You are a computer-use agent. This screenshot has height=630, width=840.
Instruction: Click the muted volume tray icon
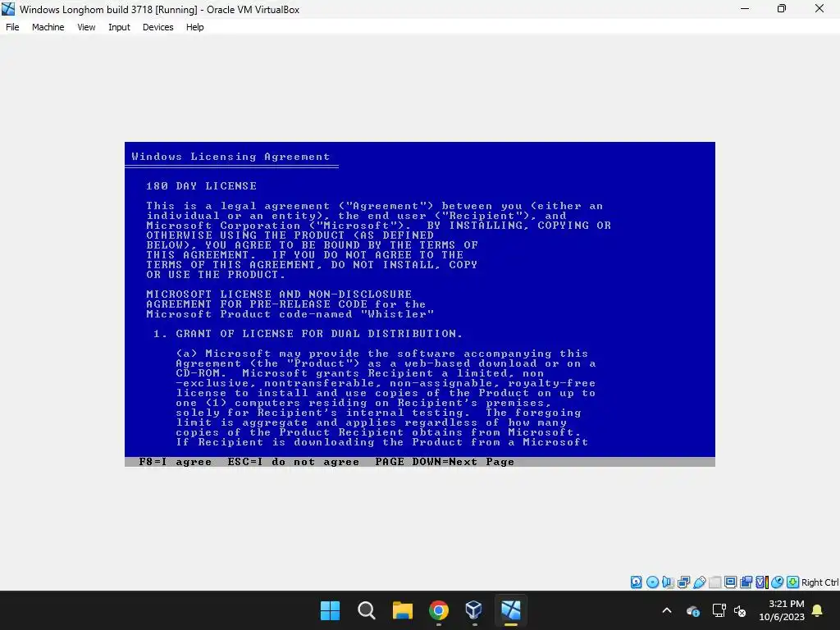(740, 610)
